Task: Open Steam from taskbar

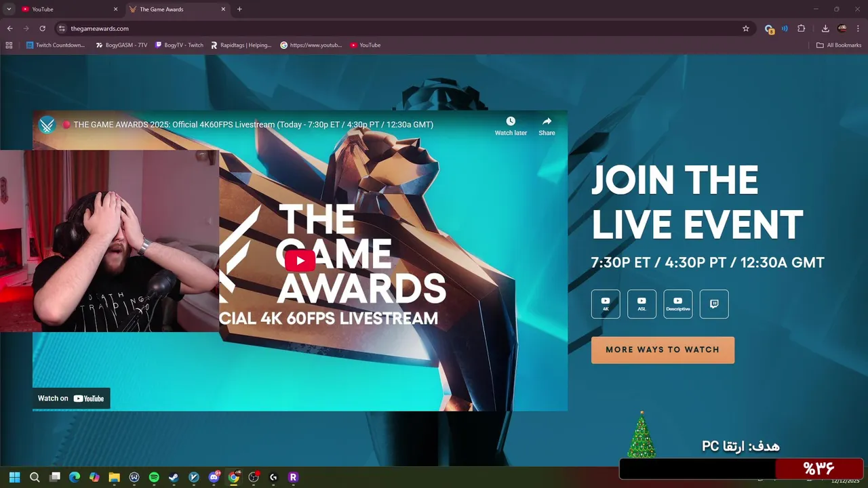Action: click(x=174, y=477)
